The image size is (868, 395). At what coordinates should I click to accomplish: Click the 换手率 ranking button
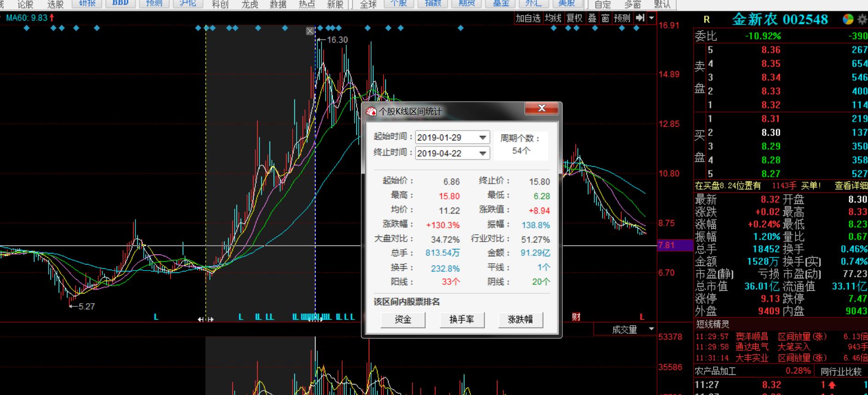tap(462, 319)
